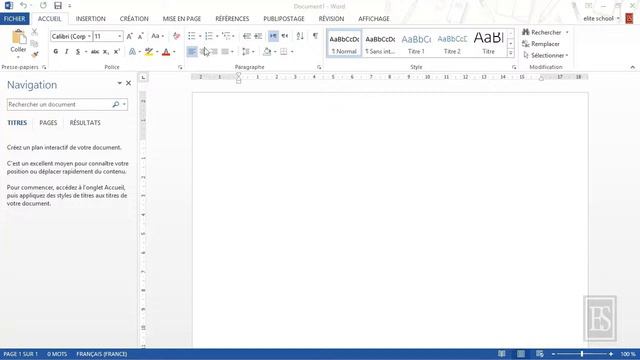The width and height of the screenshot is (640, 360).
Task: Click the text effects A icon
Action: pyautogui.click(x=132, y=52)
